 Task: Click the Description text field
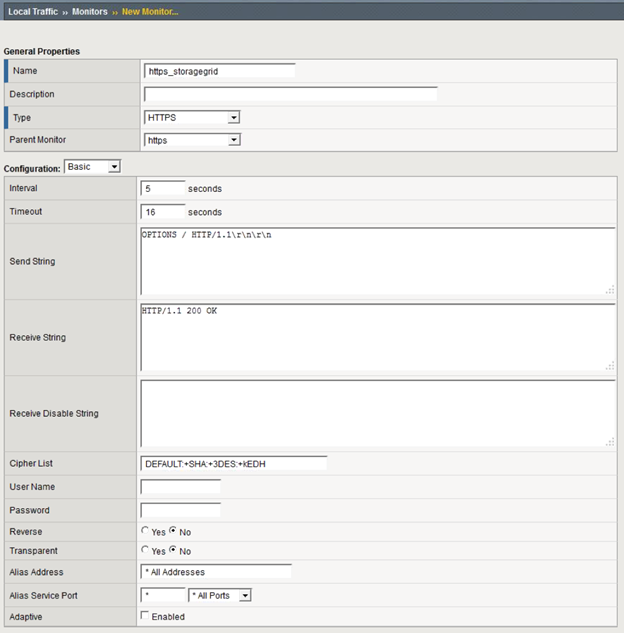290,94
